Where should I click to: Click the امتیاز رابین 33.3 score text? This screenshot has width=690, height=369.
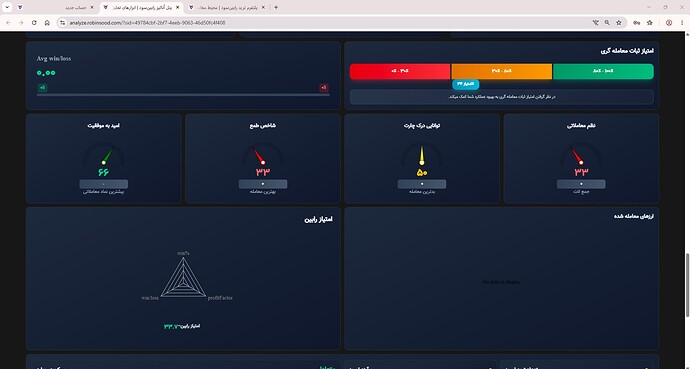click(x=182, y=326)
